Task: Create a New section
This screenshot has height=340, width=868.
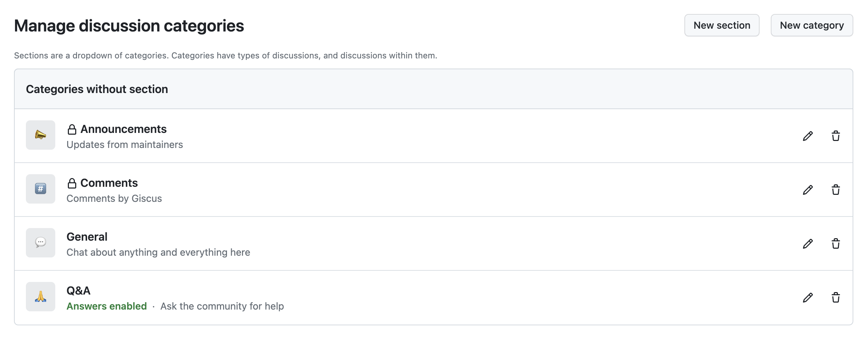Action: pos(722,25)
